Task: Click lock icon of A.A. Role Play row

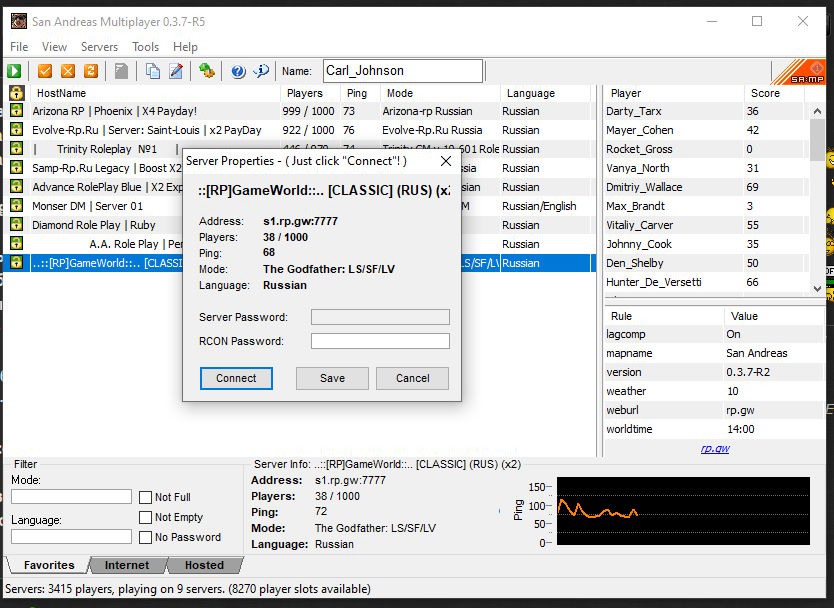Action: click(16, 244)
